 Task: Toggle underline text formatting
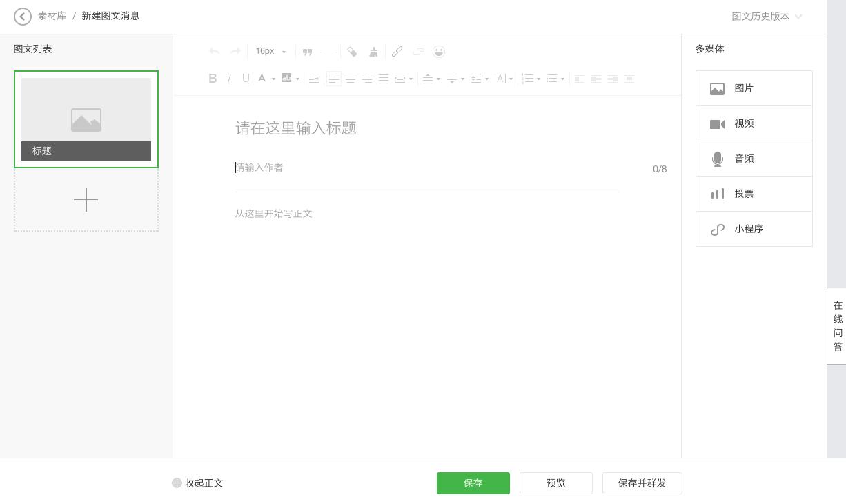coord(246,78)
